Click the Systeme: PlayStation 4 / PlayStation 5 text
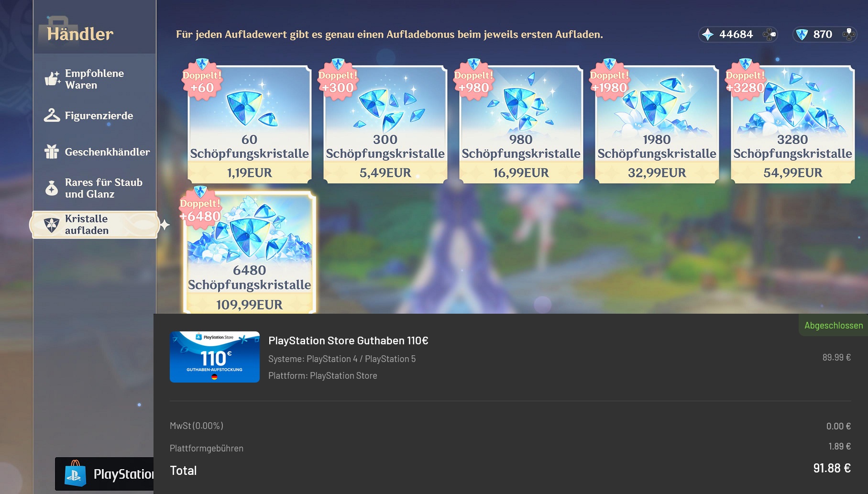The image size is (868, 494). click(x=342, y=359)
